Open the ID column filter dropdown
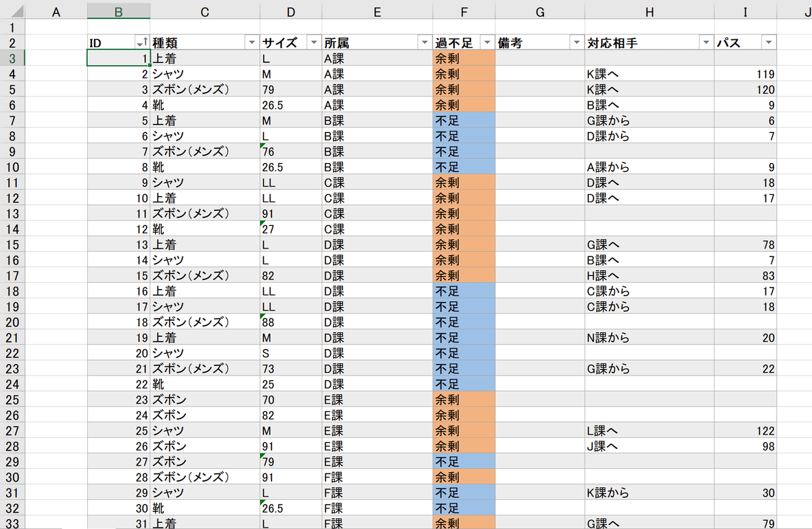 [x=141, y=43]
